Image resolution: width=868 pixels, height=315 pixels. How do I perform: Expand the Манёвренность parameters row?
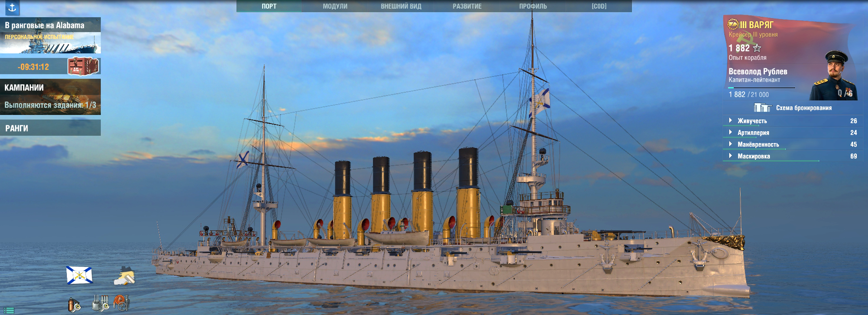[x=758, y=144]
